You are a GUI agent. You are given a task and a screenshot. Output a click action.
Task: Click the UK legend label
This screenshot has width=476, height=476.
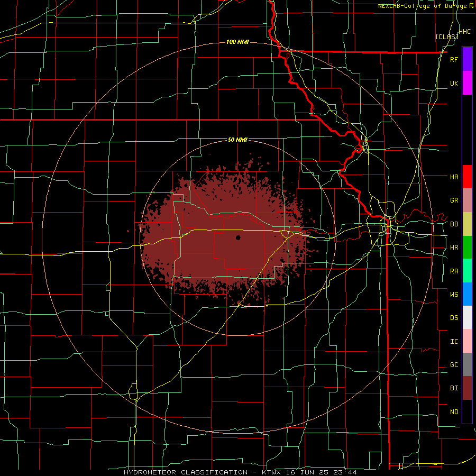point(454,83)
